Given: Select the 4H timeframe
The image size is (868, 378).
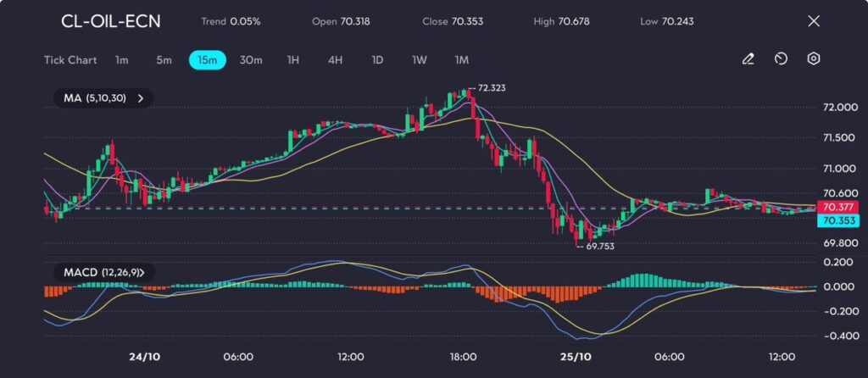Looking at the screenshot, I should pos(335,60).
